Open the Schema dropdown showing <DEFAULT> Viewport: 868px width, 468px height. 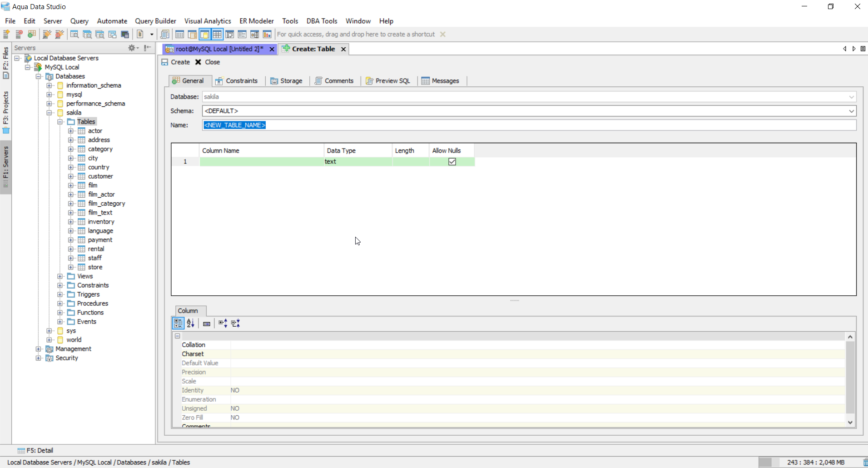(x=851, y=111)
